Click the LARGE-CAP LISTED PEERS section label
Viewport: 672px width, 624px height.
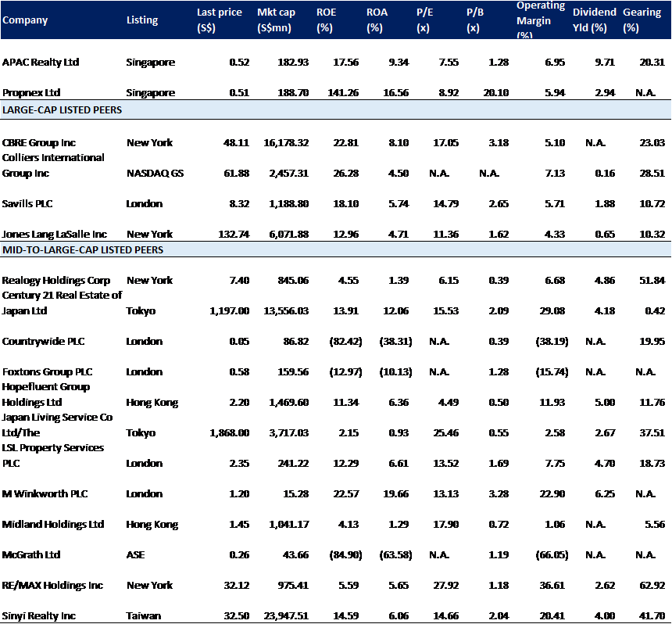[63, 110]
